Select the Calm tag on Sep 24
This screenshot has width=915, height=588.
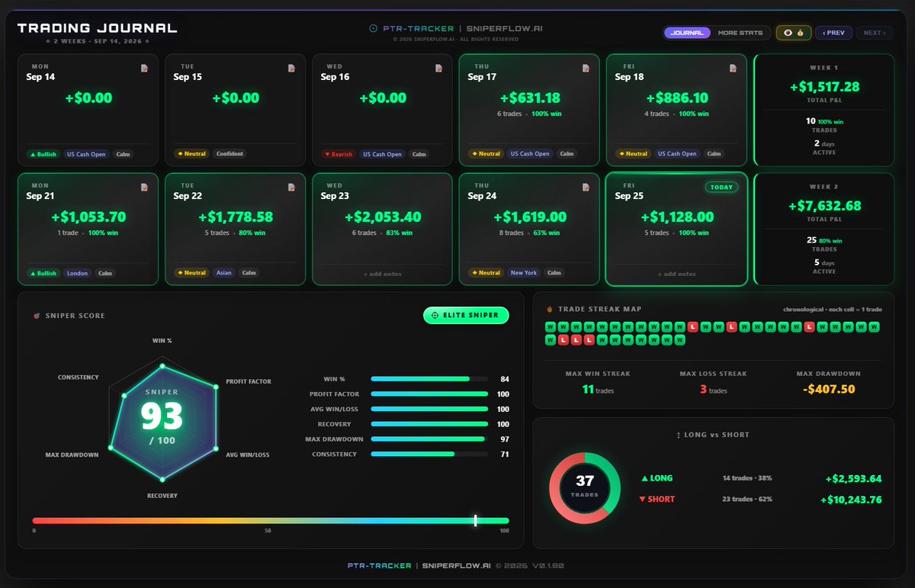point(554,273)
